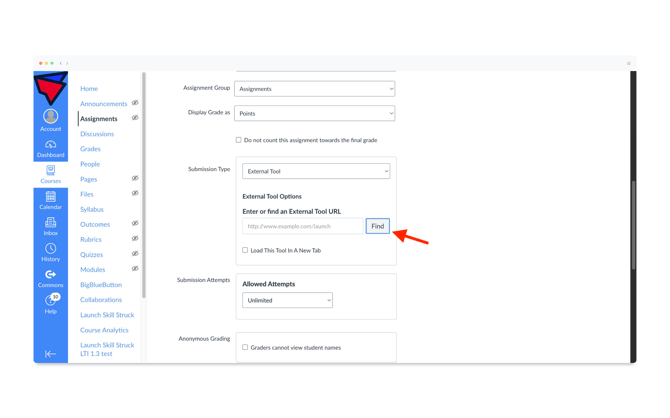Viewport: 670px width, 418px height.
Task: Select Assignments in course navigation
Action: [x=99, y=119]
